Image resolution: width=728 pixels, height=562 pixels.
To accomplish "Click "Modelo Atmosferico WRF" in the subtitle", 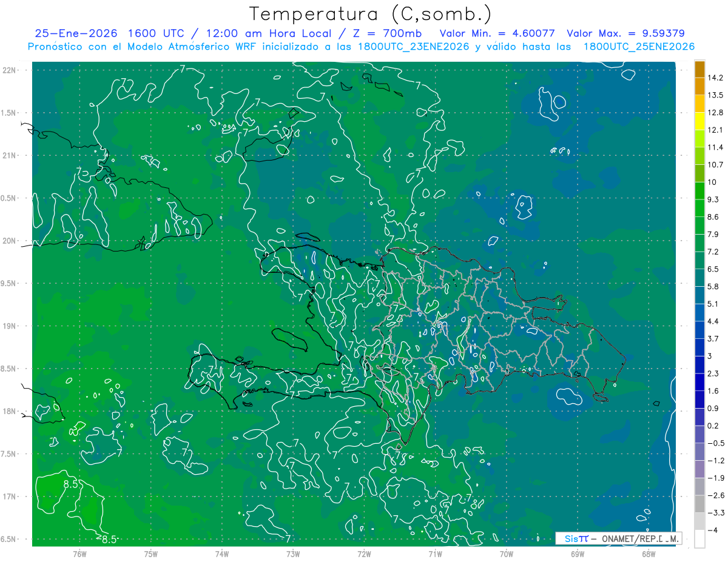I will tap(184, 47).
